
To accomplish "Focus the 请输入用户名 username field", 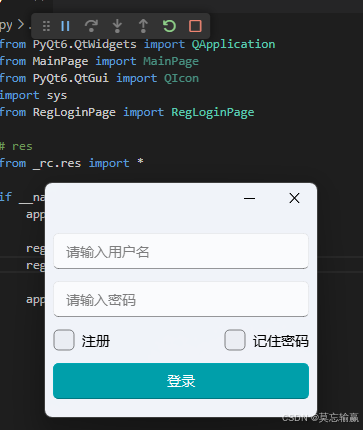I will pos(181,251).
